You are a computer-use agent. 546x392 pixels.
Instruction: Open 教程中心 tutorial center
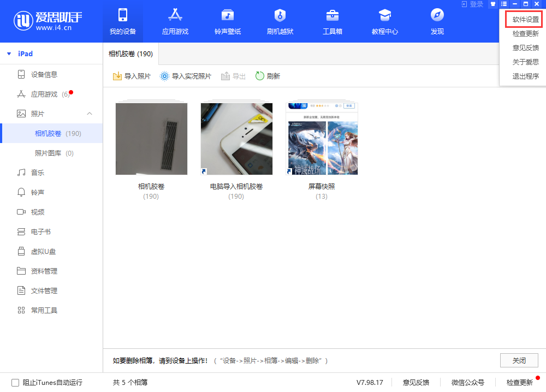coord(385,15)
